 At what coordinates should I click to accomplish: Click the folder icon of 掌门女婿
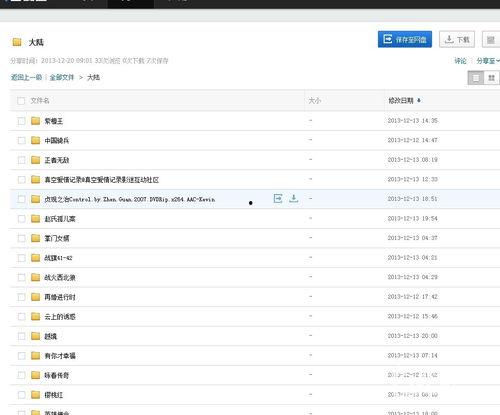(36, 238)
